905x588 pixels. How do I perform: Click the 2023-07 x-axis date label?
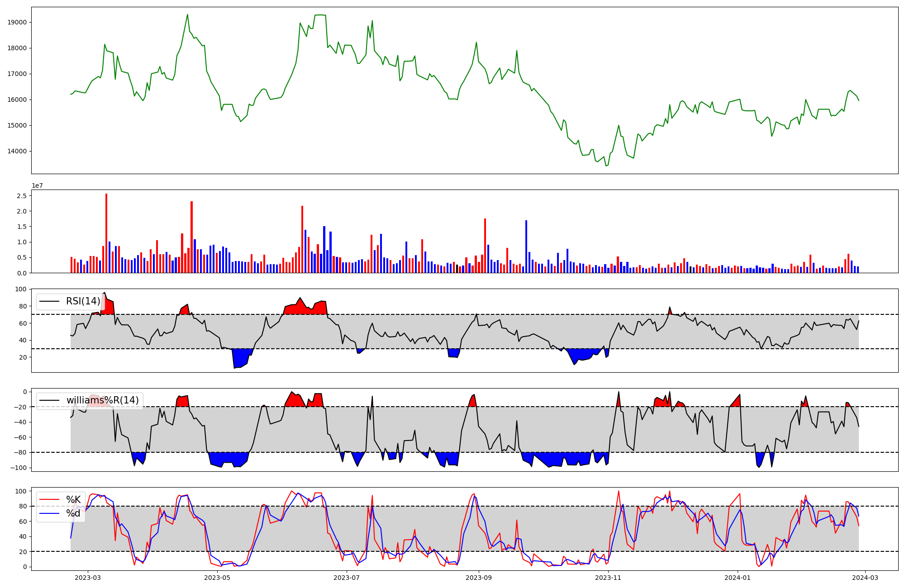click(x=347, y=577)
